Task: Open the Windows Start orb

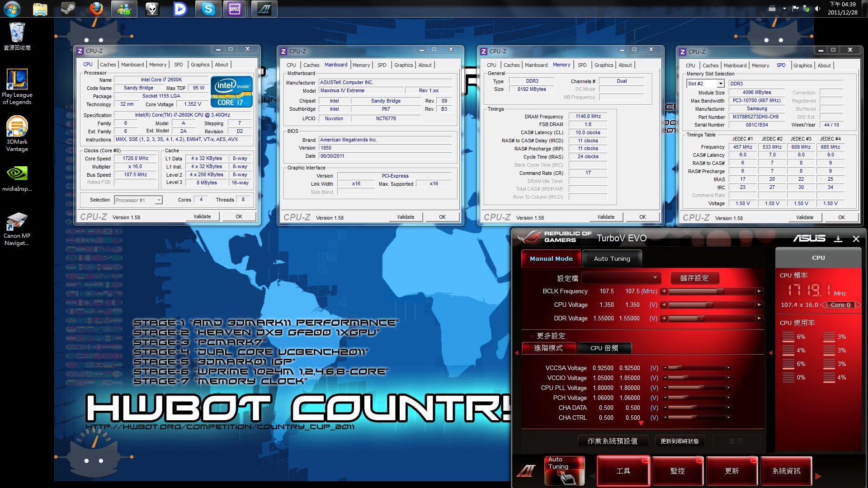Action: tap(12, 9)
